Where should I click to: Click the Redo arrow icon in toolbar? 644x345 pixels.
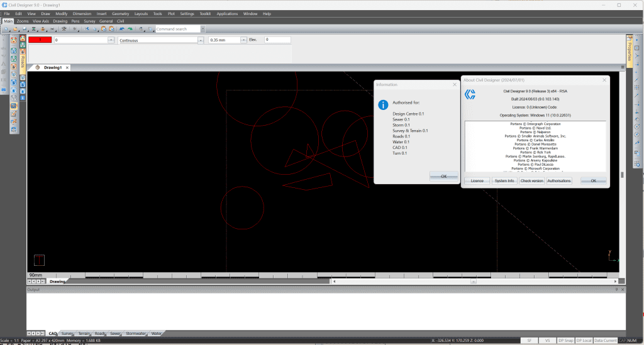(130, 29)
